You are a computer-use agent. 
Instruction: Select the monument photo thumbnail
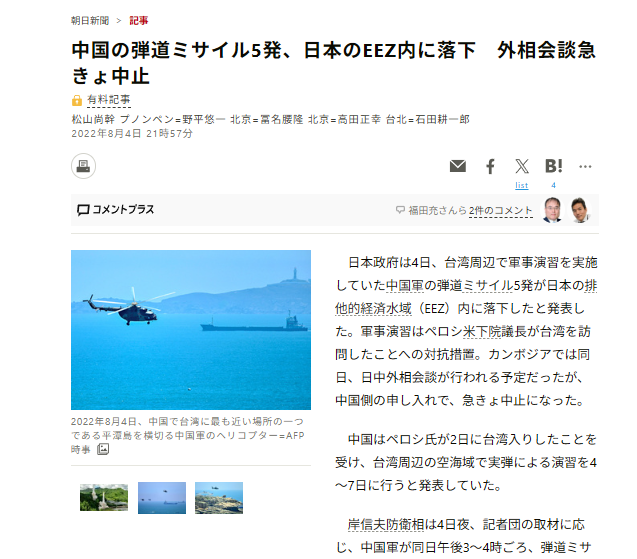104,498
